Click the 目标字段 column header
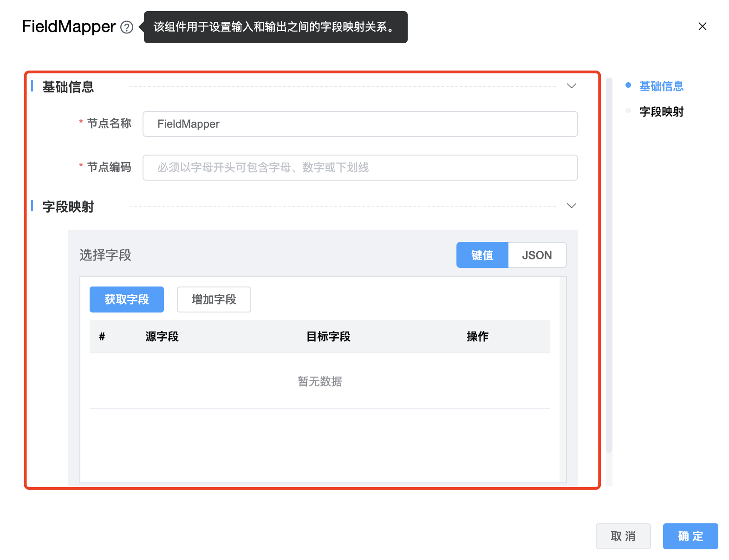This screenshot has height=560, width=729. (328, 337)
